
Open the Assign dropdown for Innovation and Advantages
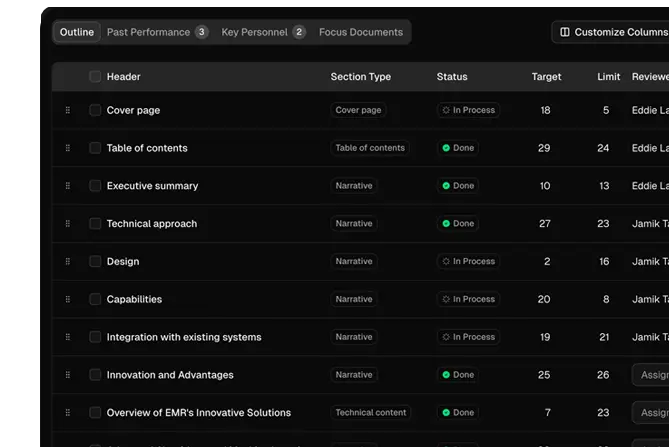coord(652,375)
